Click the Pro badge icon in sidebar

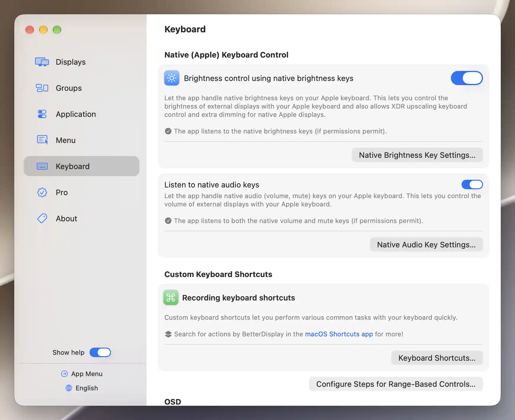click(42, 192)
